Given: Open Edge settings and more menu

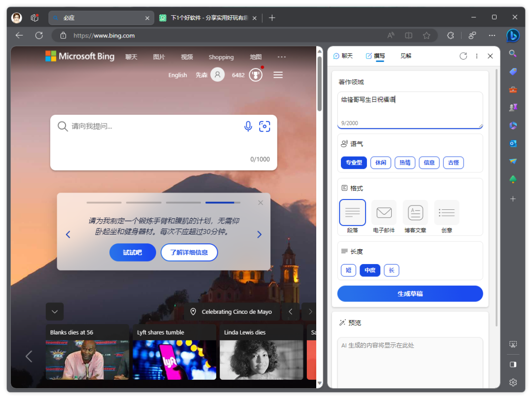Looking at the screenshot, I should 492,35.
